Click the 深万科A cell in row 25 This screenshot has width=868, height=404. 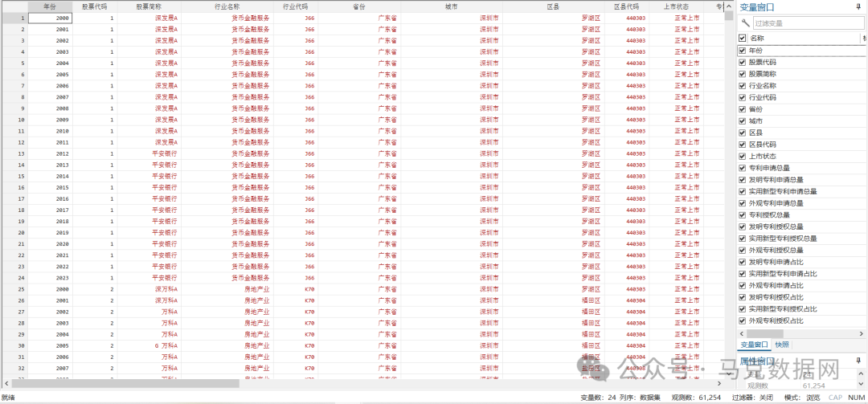tap(149, 289)
